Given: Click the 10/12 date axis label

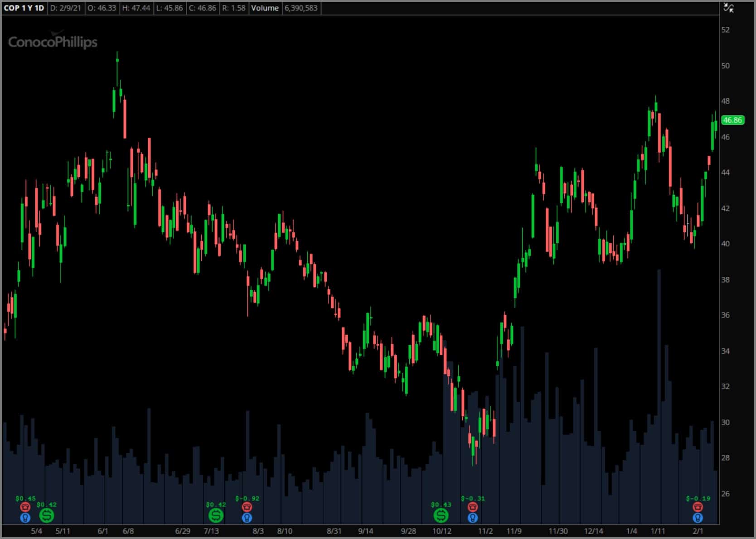Looking at the screenshot, I should pos(442,531).
